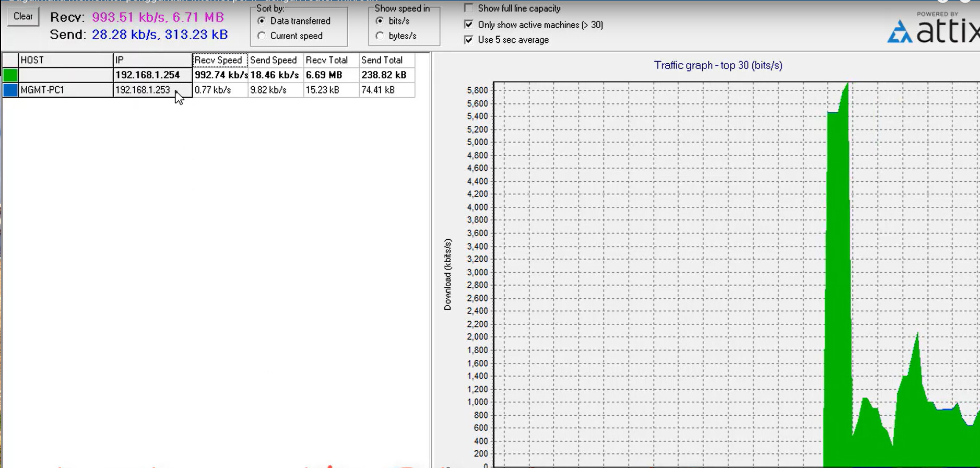Image resolution: width=980 pixels, height=468 pixels.
Task: Click the Send Total column header
Action: (x=387, y=60)
